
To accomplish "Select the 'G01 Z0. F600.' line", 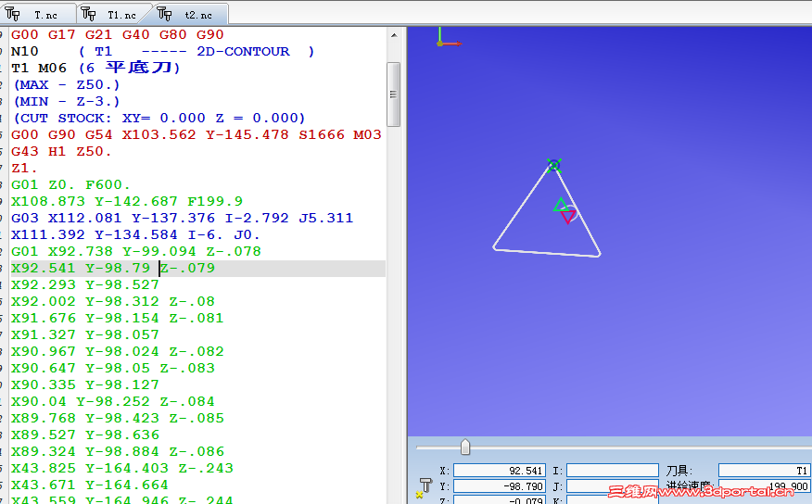I will click(70, 184).
